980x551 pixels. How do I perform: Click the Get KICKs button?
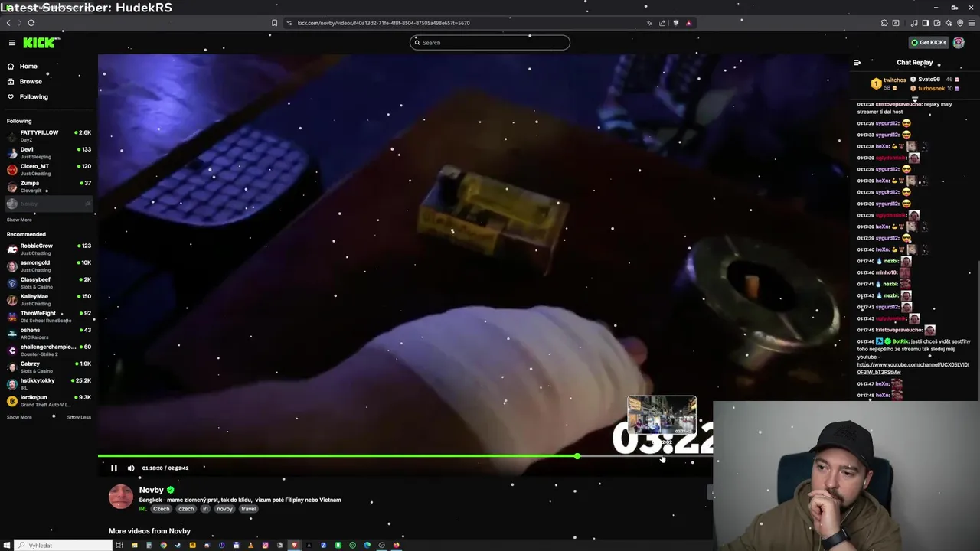(929, 43)
